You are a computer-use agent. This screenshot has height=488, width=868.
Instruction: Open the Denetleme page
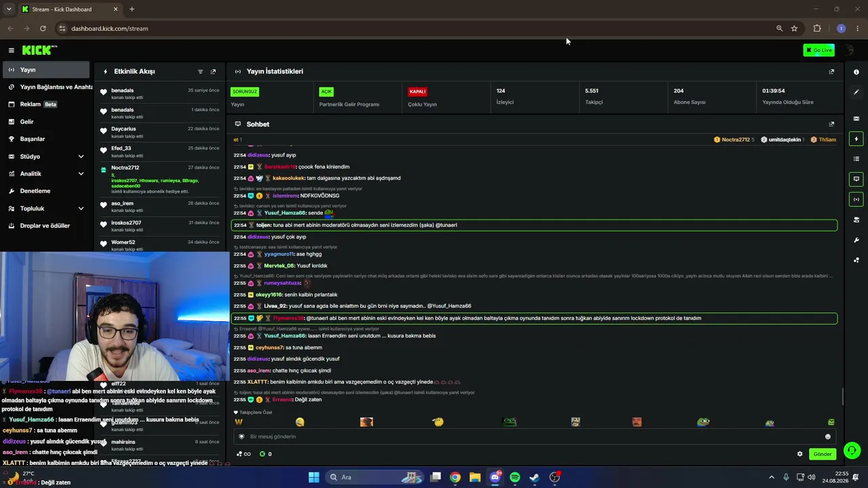[46, 191]
